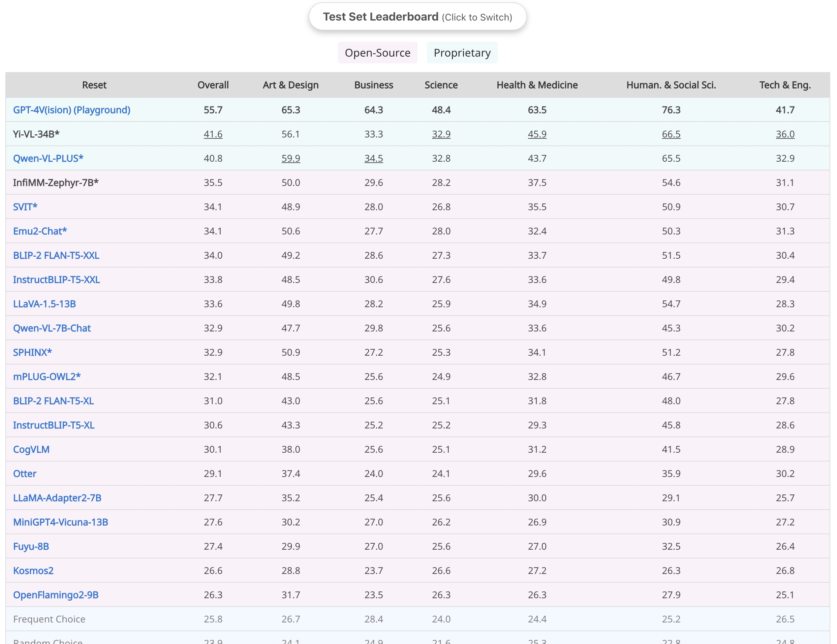The height and width of the screenshot is (644, 837).
Task: Sort by Tech & Eng. column
Action: coord(785,85)
